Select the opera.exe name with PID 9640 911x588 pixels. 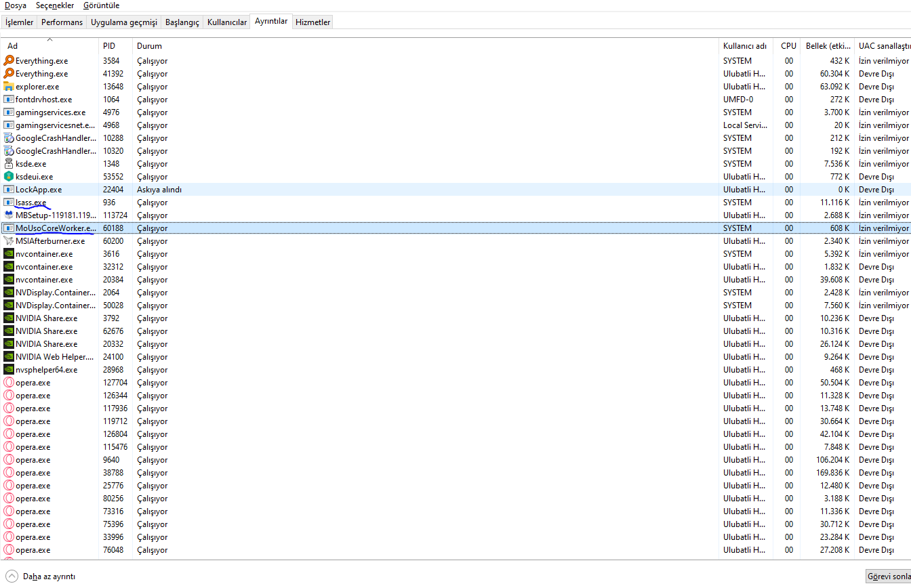pyautogui.click(x=33, y=460)
